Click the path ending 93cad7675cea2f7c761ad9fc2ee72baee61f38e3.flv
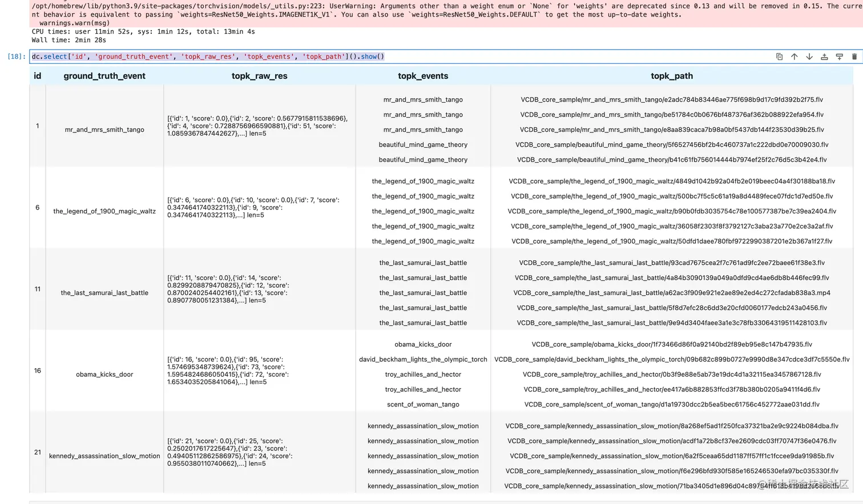The image size is (863, 504). [672, 263]
